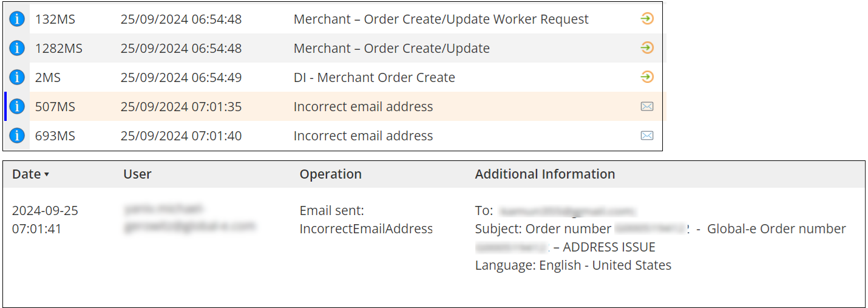Screen dimensions: 868x308
Task: Open request arrow icon for Worker Request row
Action: coord(647,19)
